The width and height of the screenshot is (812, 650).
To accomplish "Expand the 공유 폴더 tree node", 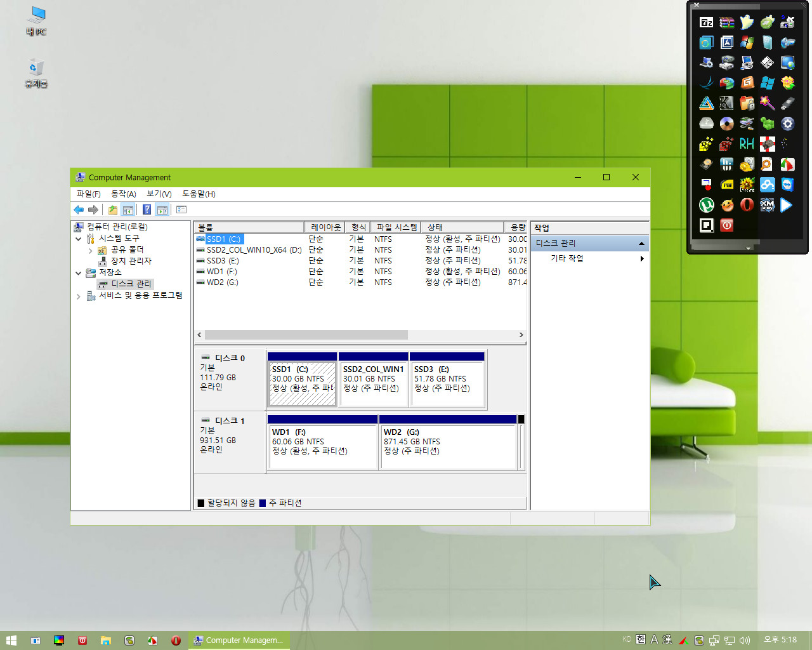I will (x=90, y=251).
